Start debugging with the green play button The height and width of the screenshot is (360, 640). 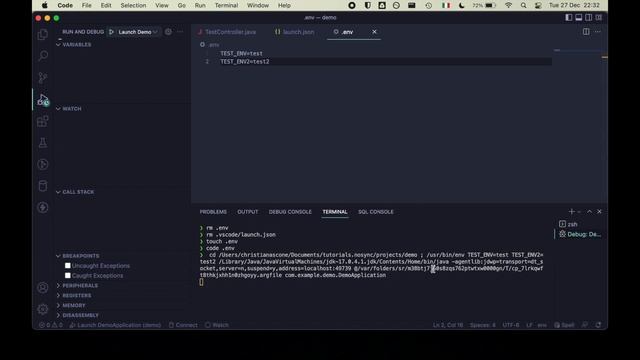click(111, 32)
